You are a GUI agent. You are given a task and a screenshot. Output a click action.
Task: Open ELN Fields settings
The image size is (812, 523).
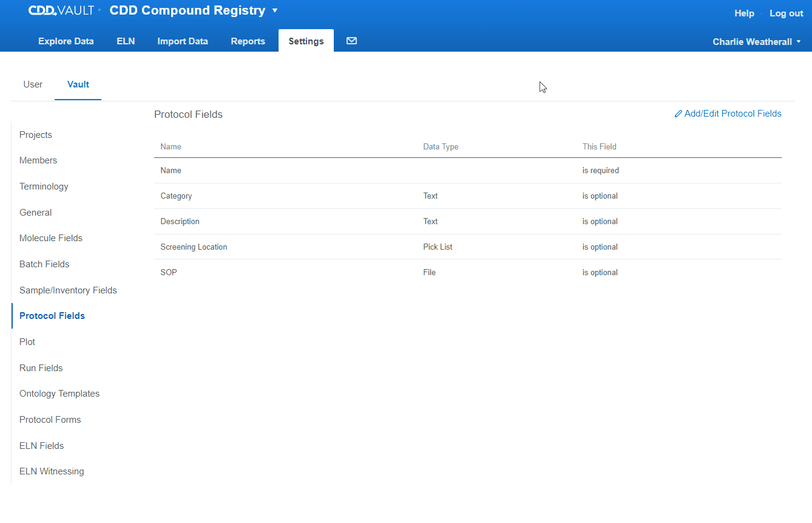coord(42,446)
